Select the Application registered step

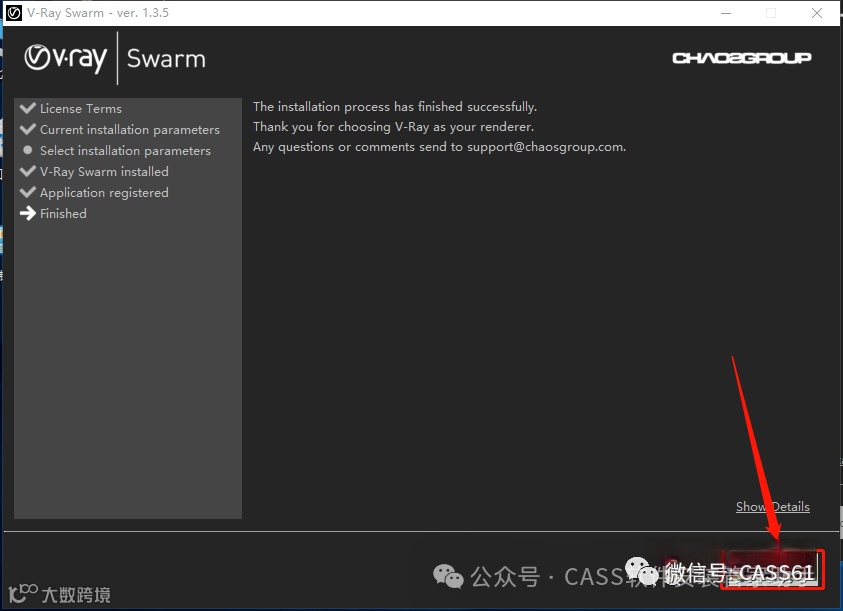[x=104, y=193]
